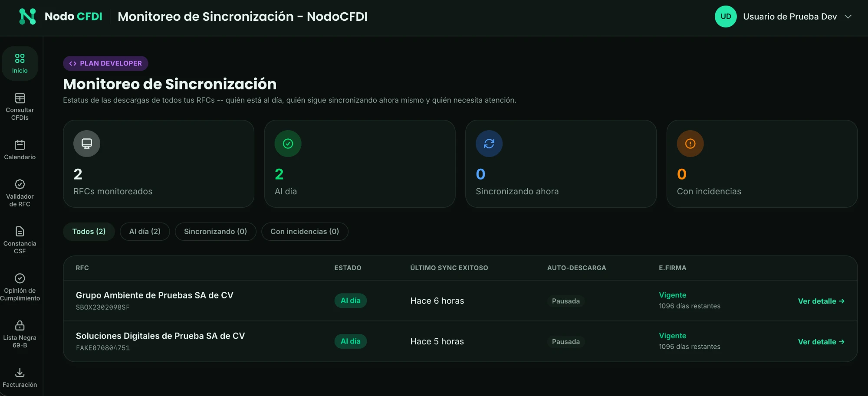Expand the Usuario de Prueba Dev menu chevron
Screen dimensions: 868x396
coord(848,16)
